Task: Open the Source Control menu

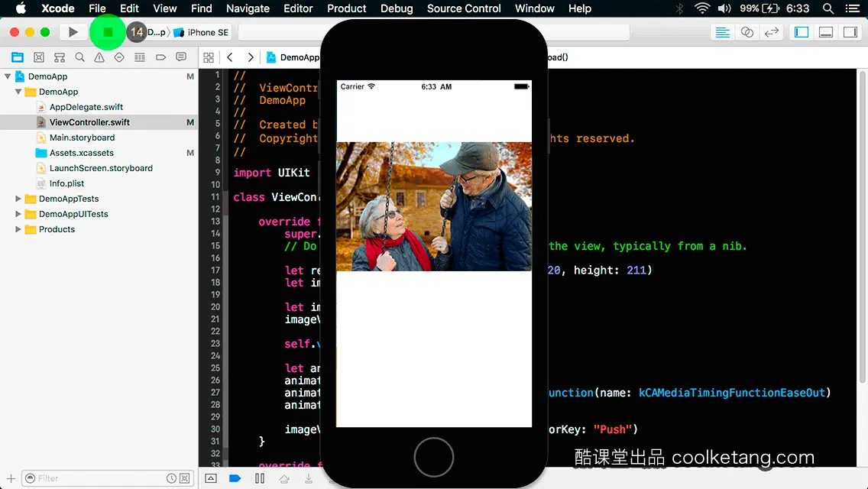Action: (x=464, y=8)
